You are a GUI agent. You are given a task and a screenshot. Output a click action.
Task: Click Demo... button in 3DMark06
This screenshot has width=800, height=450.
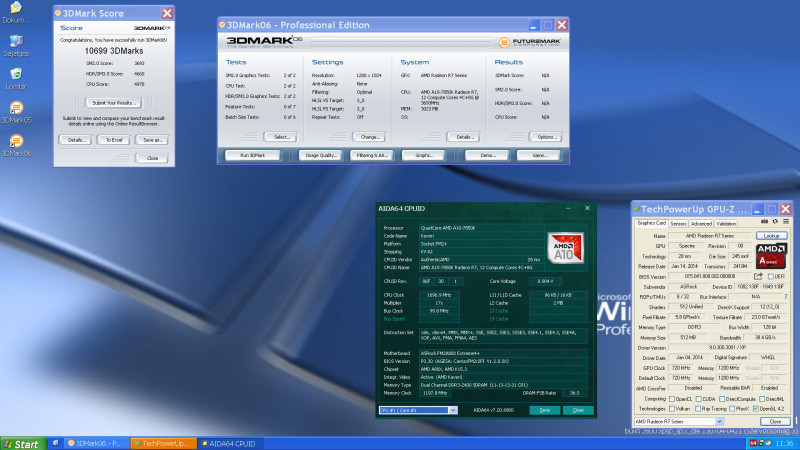(x=487, y=155)
